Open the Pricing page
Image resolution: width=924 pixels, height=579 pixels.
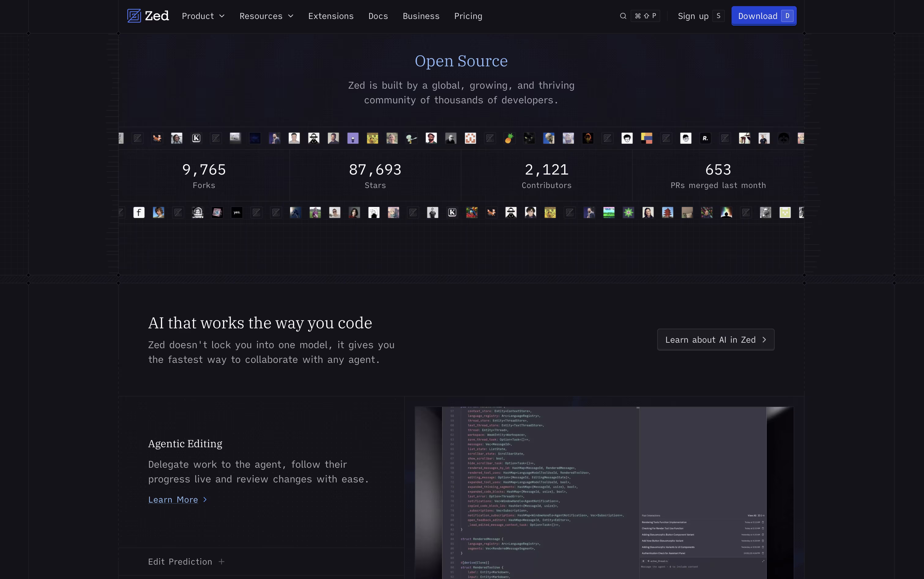click(x=468, y=16)
